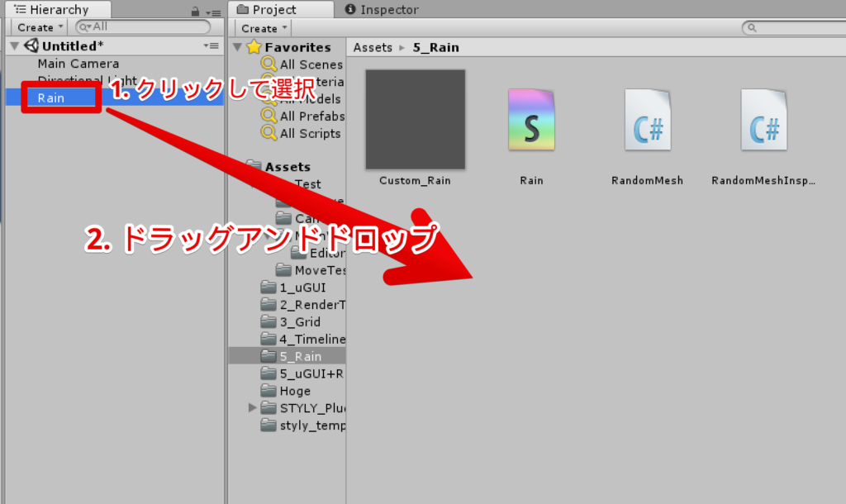Open the Hoge folder

(x=295, y=392)
